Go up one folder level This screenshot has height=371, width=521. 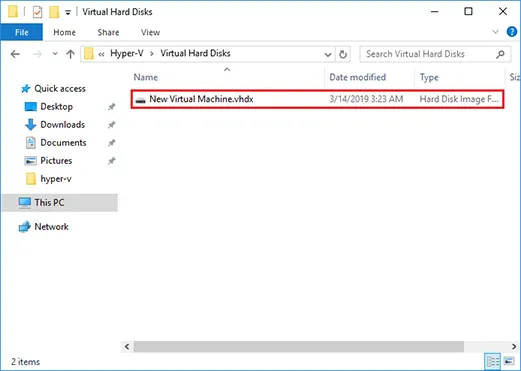point(70,54)
